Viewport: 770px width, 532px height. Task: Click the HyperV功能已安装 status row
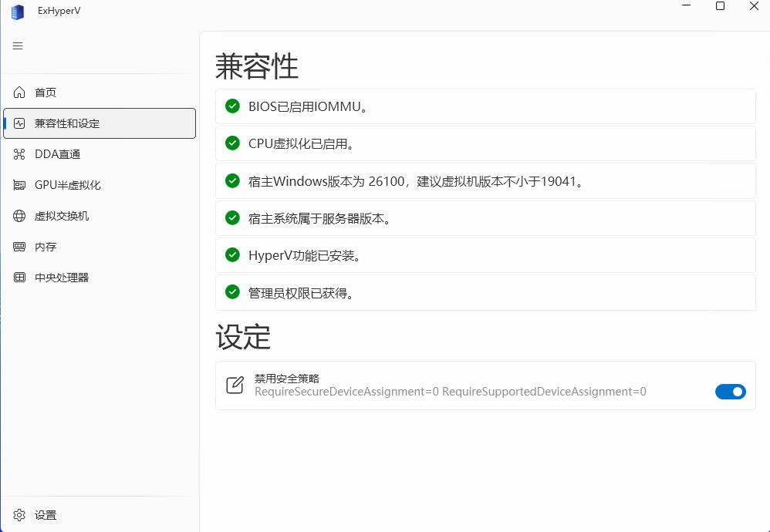(485, 255)
